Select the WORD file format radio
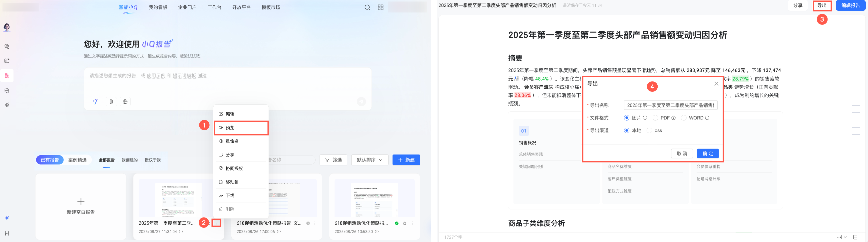Screen dimensions: 868x242 tap(684, 118)
